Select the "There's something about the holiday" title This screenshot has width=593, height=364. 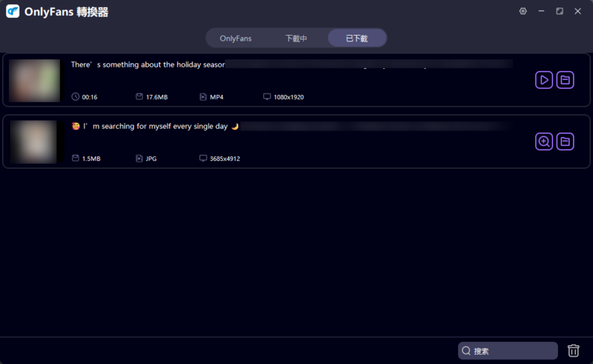(x=147, y=64)
